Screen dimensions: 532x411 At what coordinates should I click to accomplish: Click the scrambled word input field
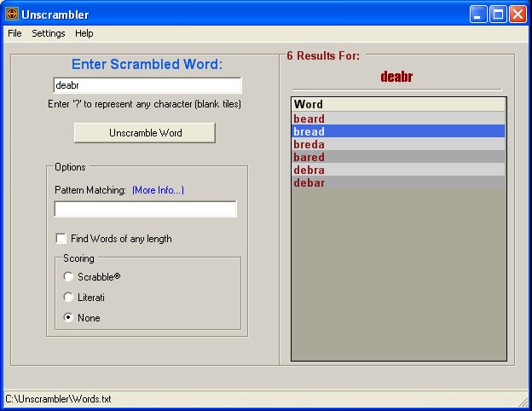pyautogui.click(x=147, y=85)
